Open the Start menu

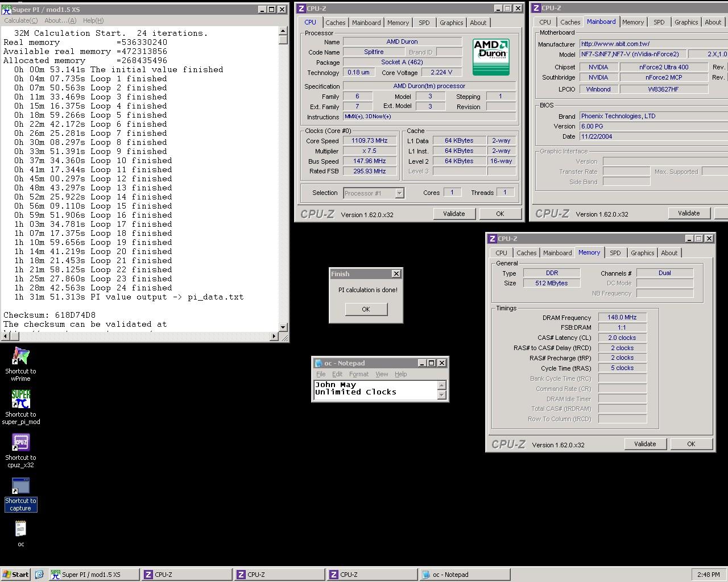click(x=16, y=575)
